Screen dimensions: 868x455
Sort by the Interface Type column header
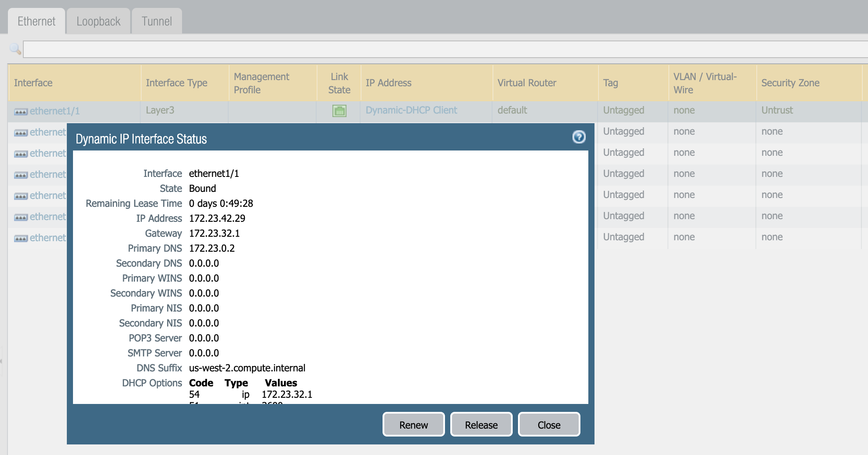click(x=176, y=83)
